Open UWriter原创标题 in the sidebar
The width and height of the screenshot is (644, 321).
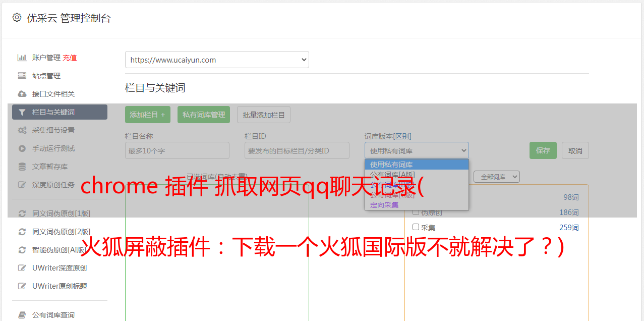60,286
